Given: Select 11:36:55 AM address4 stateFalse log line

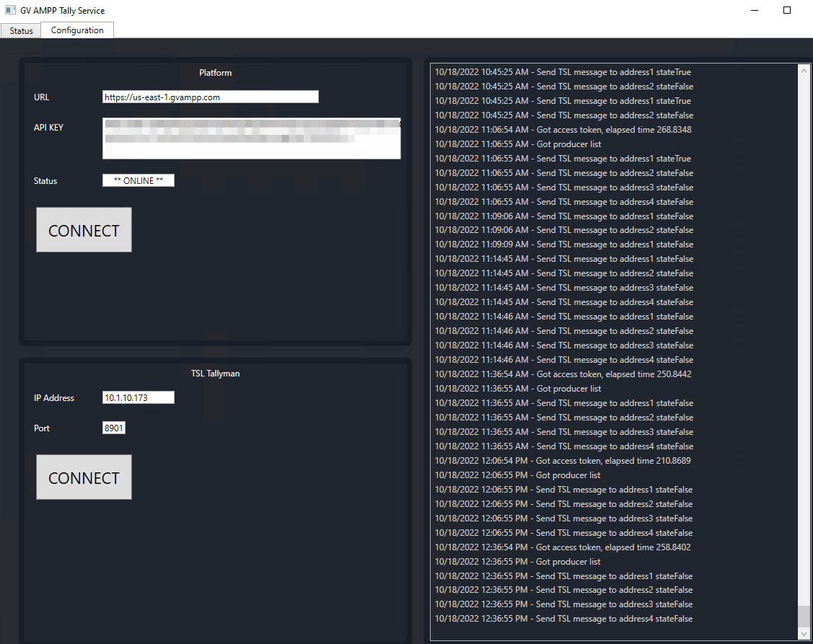Looking at the screenshot, I should coord(564,446).
